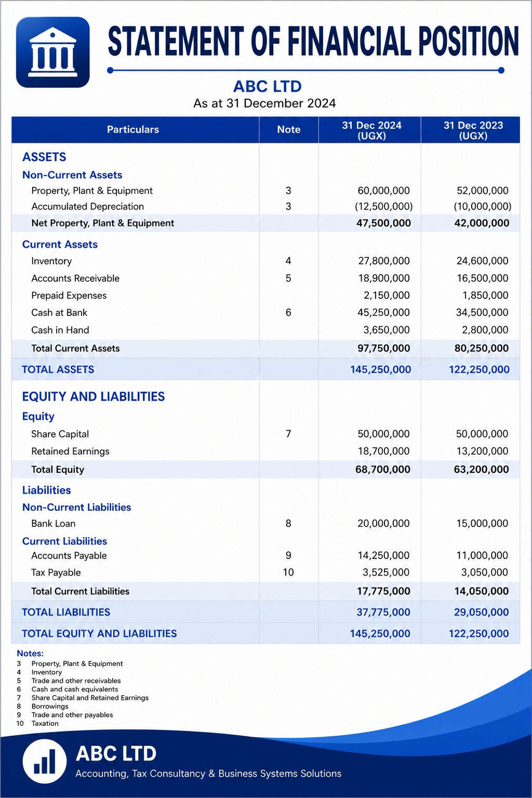The height and width of the screenshot is (798, 532).
Task: Select the ASSETS section heading
Action: click(x=44, y=157)
